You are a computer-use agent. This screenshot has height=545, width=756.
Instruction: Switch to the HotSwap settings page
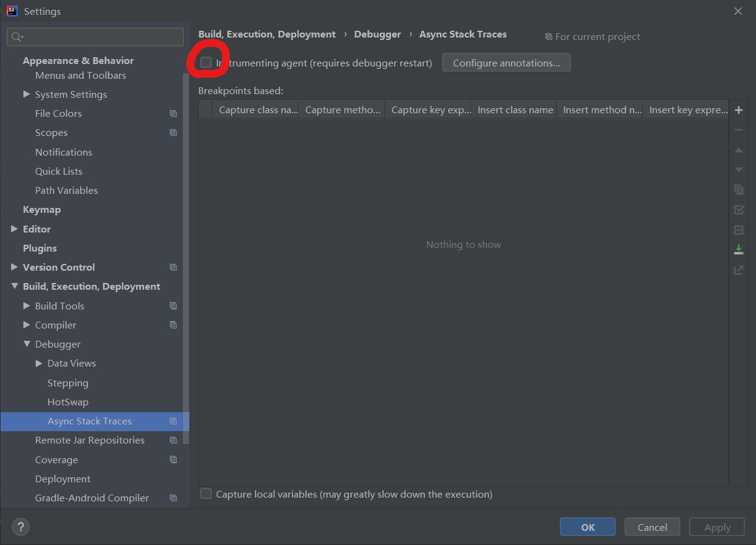[68, 402]
